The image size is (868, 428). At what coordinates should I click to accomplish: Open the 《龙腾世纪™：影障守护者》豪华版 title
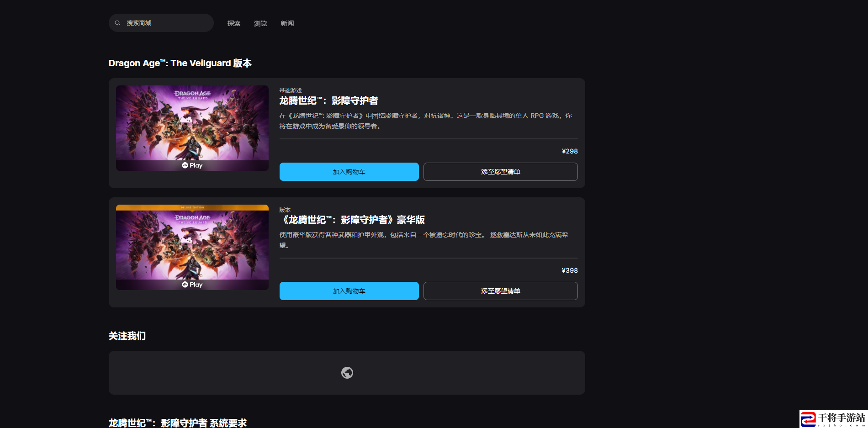click(352, 220)
